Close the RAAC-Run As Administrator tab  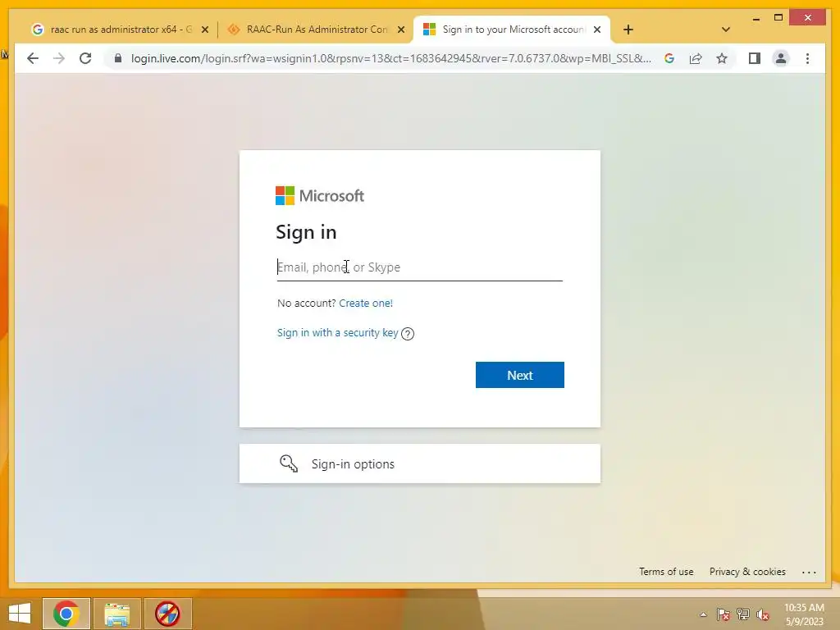tap(400, 30)
